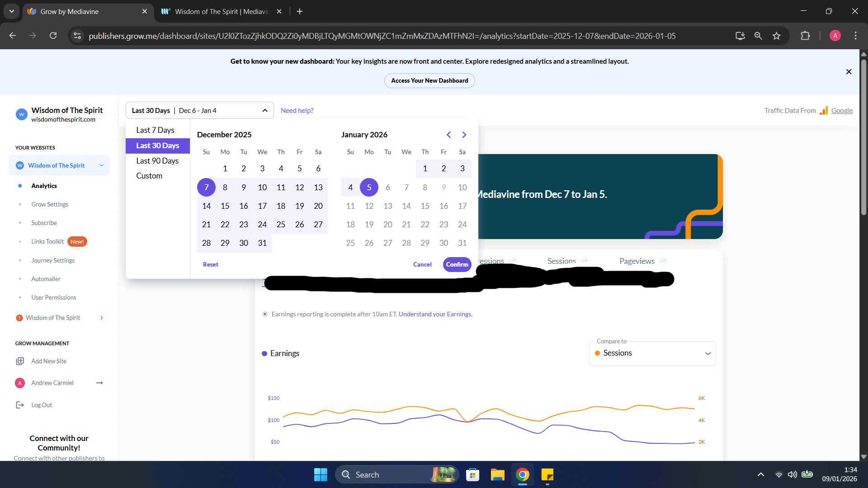Viewport: 868px width, 488px height.
Task: Click the Add New Site icon
Action: (x=20, y=361)
